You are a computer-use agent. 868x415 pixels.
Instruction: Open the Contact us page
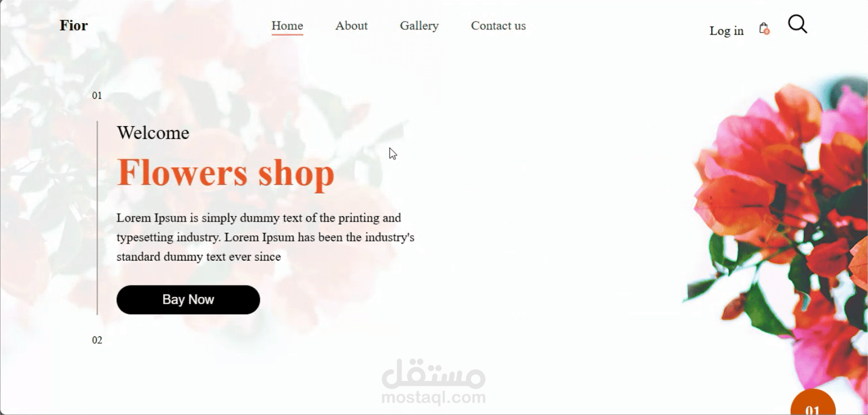tap(498, 25)
